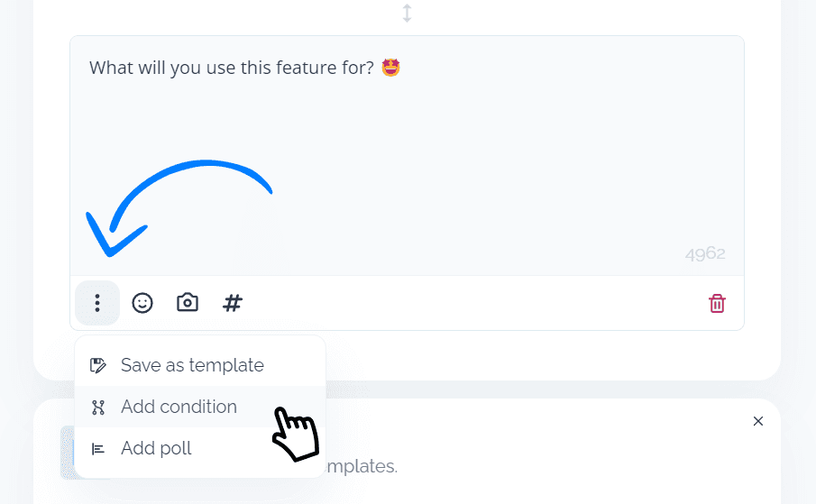Click the vertical double-arrow reorder handle

[x=407, y=13]
